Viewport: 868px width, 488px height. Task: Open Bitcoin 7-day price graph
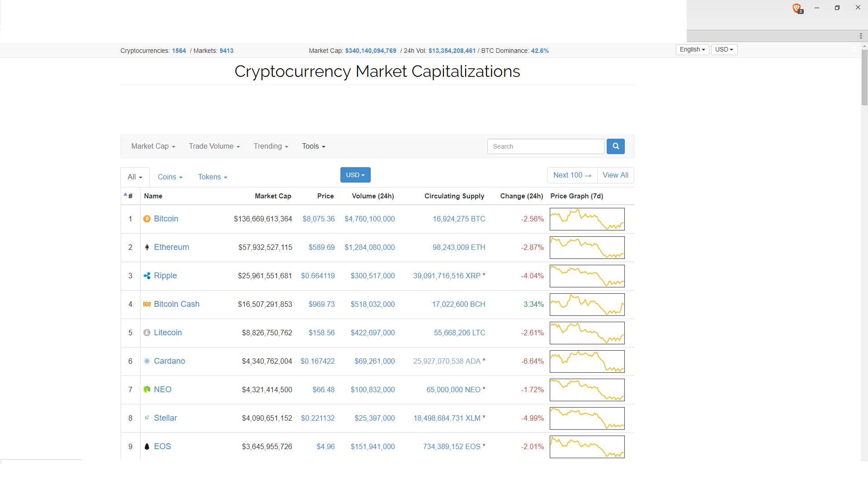coord(587,219)
